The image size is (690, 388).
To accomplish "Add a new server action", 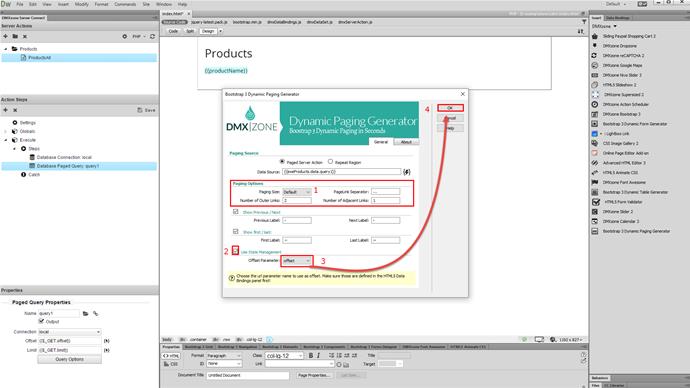I will click(5, 37).
